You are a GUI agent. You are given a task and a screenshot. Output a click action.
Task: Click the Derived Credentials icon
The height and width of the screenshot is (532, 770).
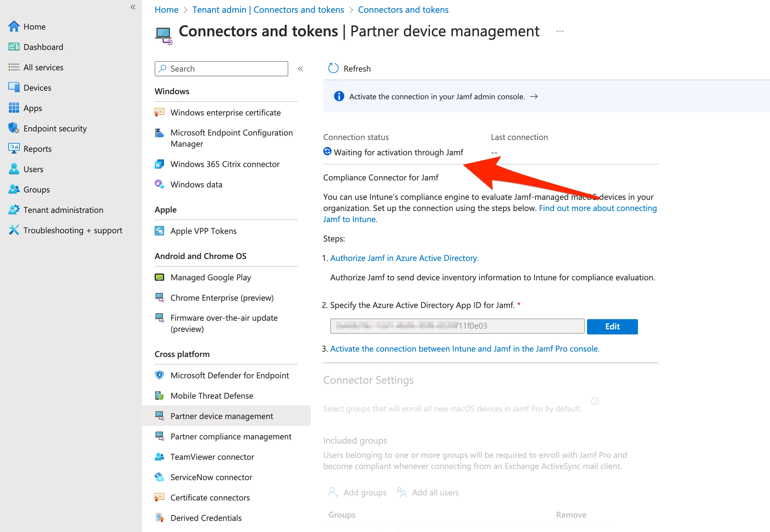[x=159, y=517]
